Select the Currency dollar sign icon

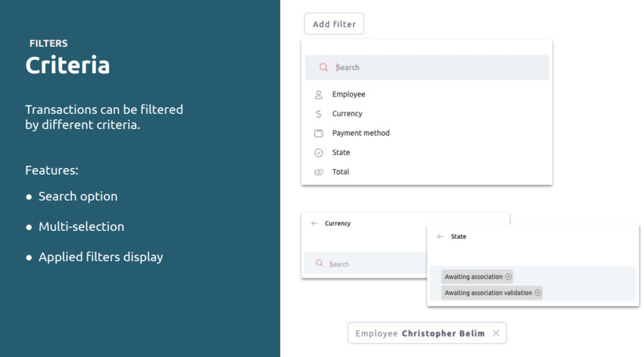[318, 114]
